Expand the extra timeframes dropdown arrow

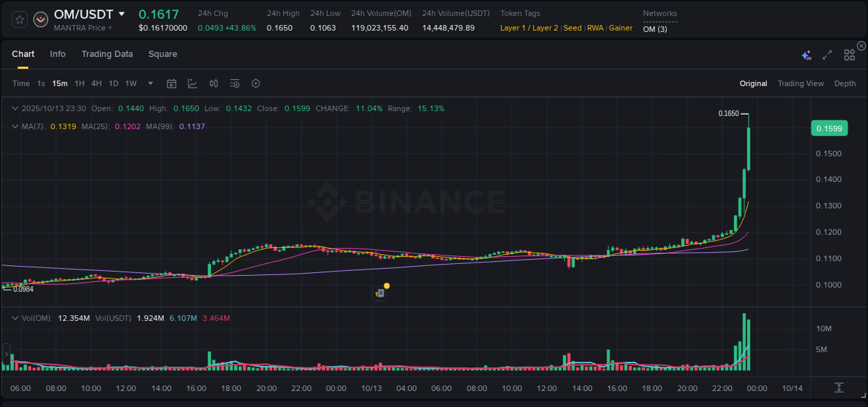(149, 83)
